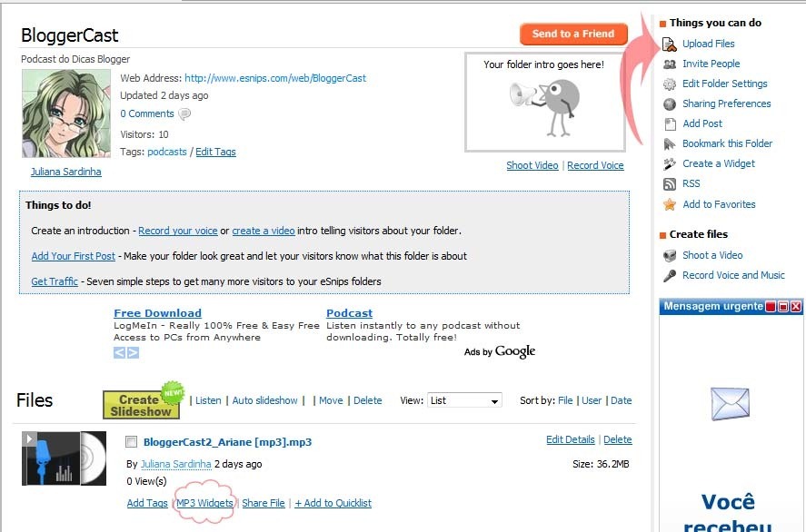Click the Add Post link
Viewport: 806px width, 532px height.
(702, 123)
